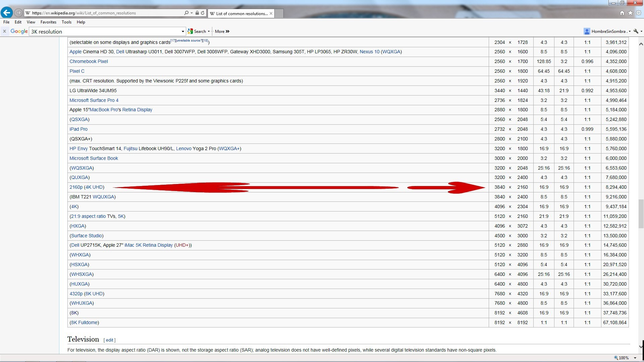Viewport: 644px width, 362px height.
Task: Open the browser Tools gear icon
Action: click(x=639, y=13)
